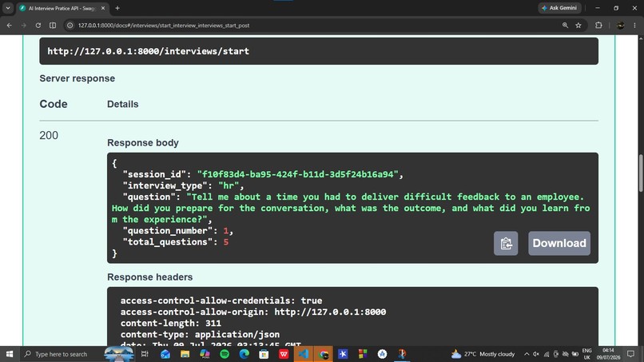Screen dimensions: 644x362
Task: Click the Response headers label
Action: point(150,277)
